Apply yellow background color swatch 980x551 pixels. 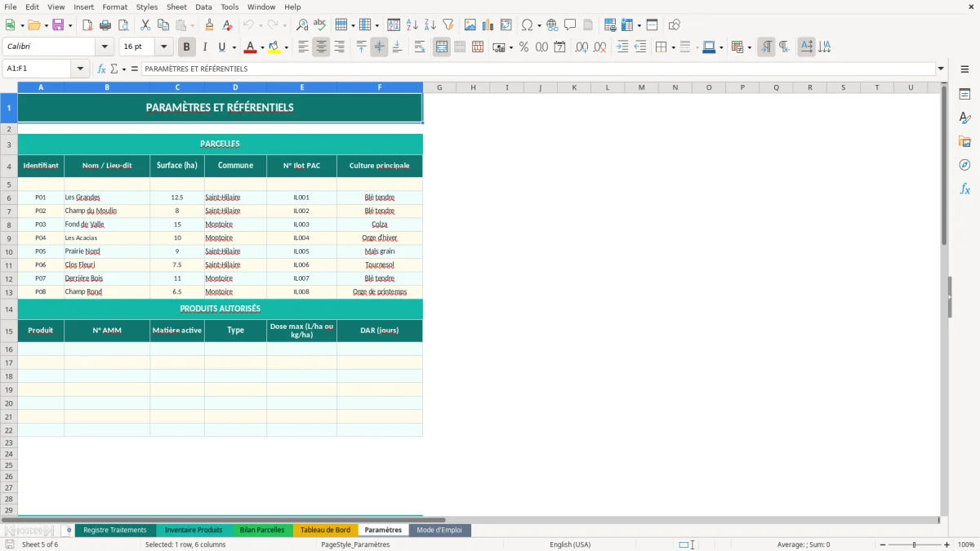(274, 47)
